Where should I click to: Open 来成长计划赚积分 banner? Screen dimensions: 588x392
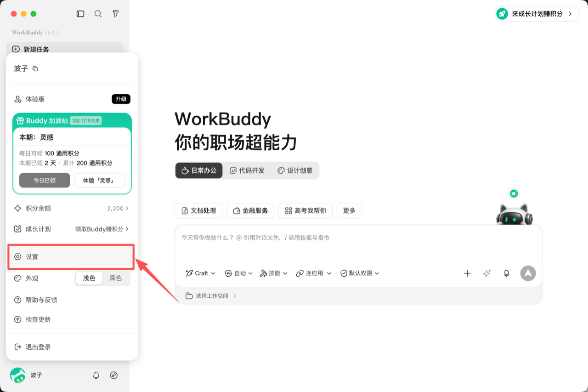point(537,14)
